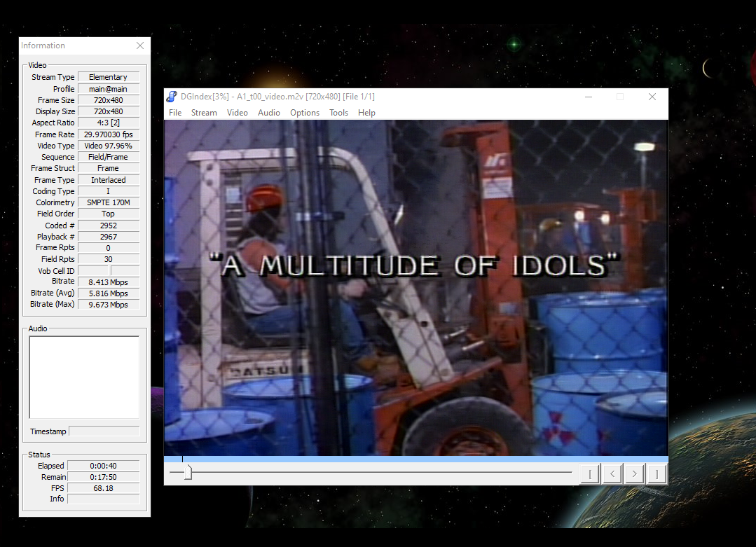
Task: Click the Playback # value '2967'
Action: [x=109, y=237]
